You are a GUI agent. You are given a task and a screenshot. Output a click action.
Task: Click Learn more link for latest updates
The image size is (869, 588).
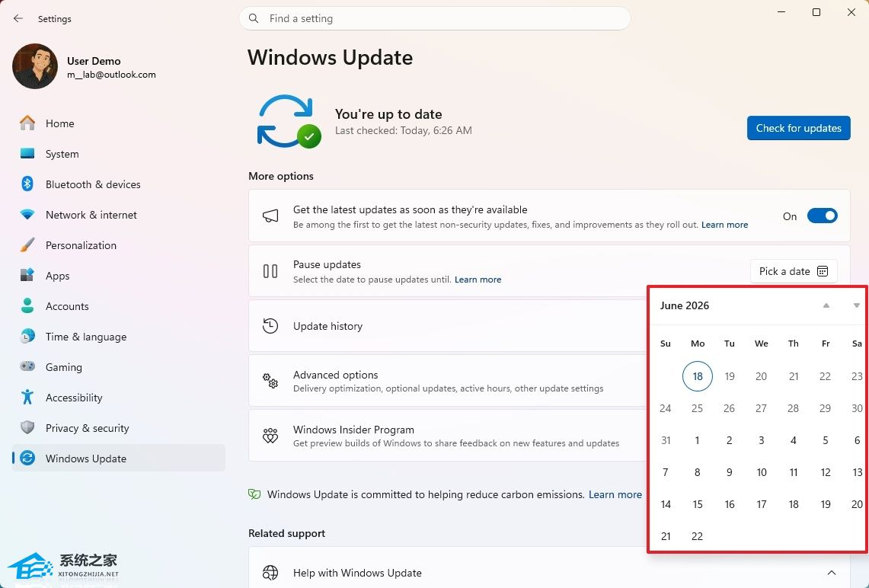point(724,225)
